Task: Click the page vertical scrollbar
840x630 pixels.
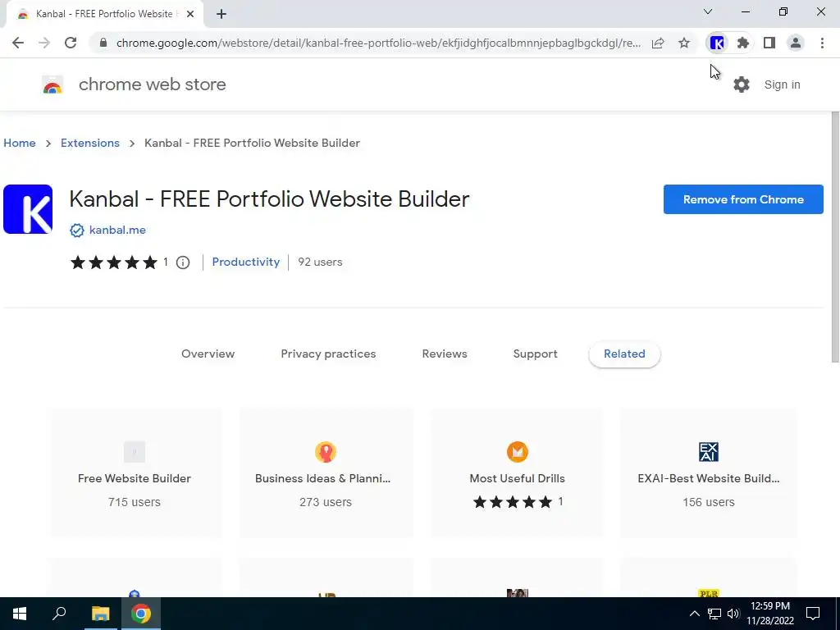Action: click(834, 237)
